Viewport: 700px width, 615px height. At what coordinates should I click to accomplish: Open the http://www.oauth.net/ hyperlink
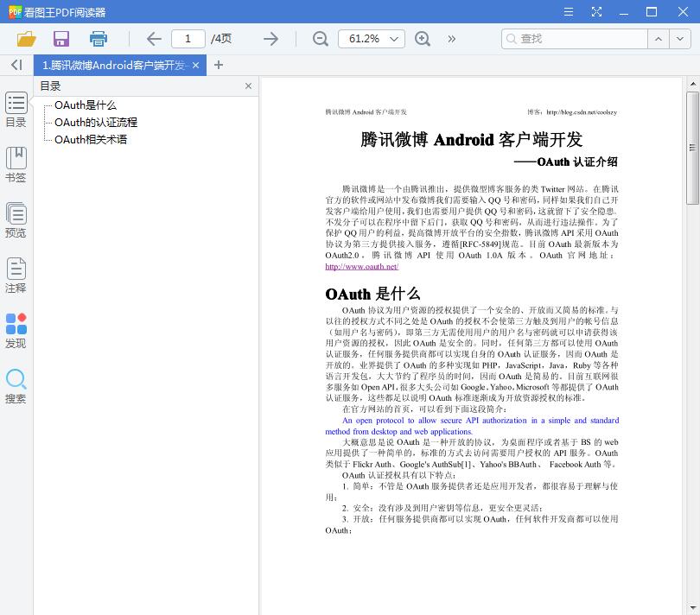click(x=362, y=265)
